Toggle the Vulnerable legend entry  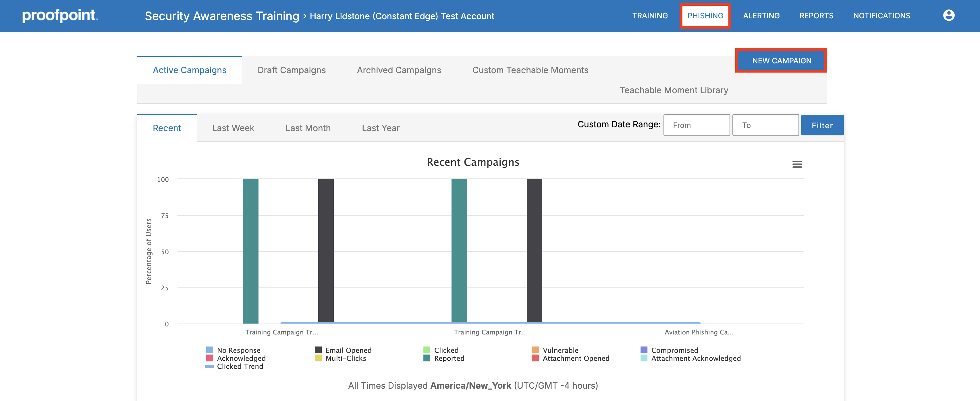pyautogui.click(x=560, y=350)
